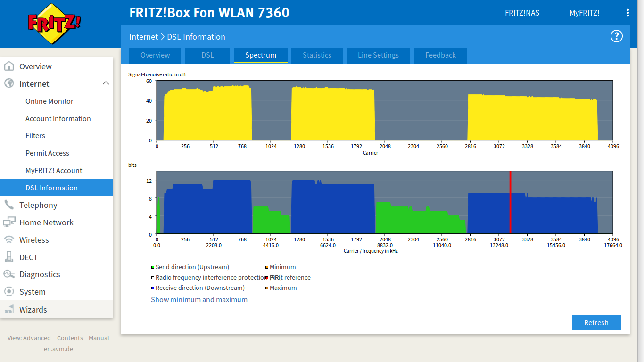The image size is (644, 362).
Task: Switch to the Line Settings tab
Action: (x=378, y=55)
